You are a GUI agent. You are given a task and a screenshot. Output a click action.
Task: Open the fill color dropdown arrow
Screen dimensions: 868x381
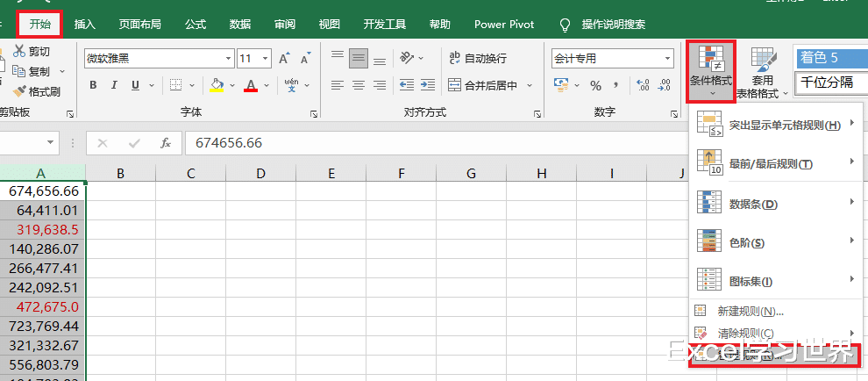(x=232, y=86)
